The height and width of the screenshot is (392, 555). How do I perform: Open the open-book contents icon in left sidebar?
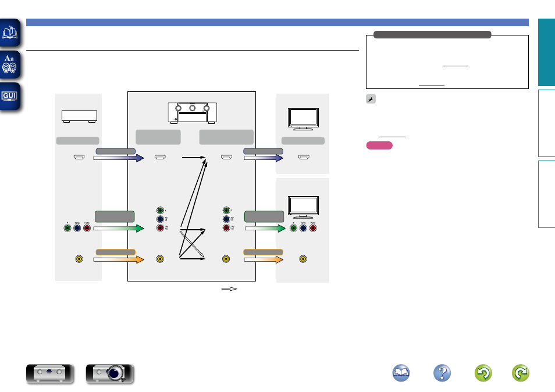(x=9, y=33)
